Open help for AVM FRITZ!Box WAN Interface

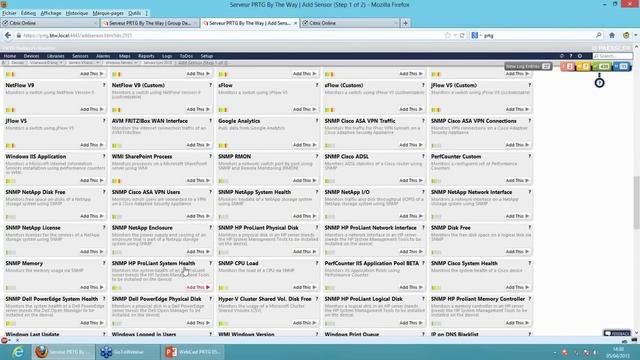211,121
